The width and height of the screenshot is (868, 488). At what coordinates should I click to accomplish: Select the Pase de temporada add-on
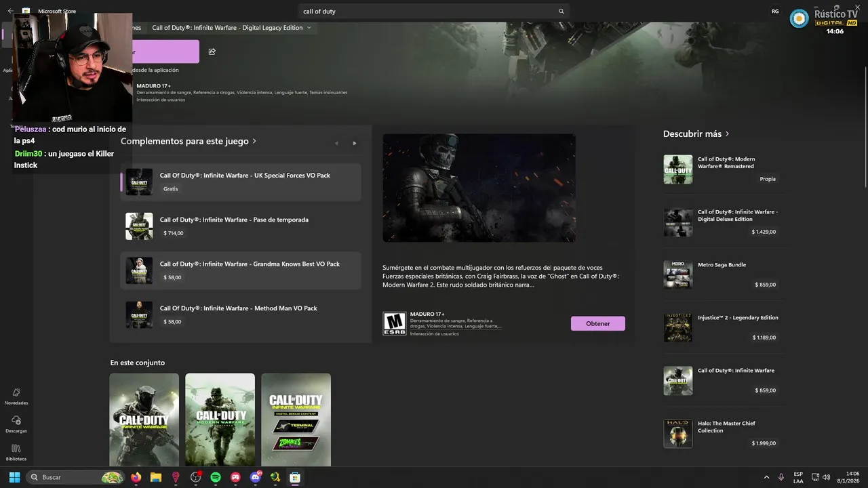(x=241, y=226)
